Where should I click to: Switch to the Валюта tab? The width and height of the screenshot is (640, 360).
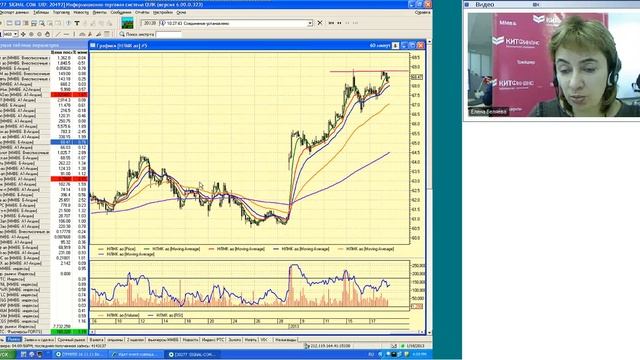click(x=96, y=340)
